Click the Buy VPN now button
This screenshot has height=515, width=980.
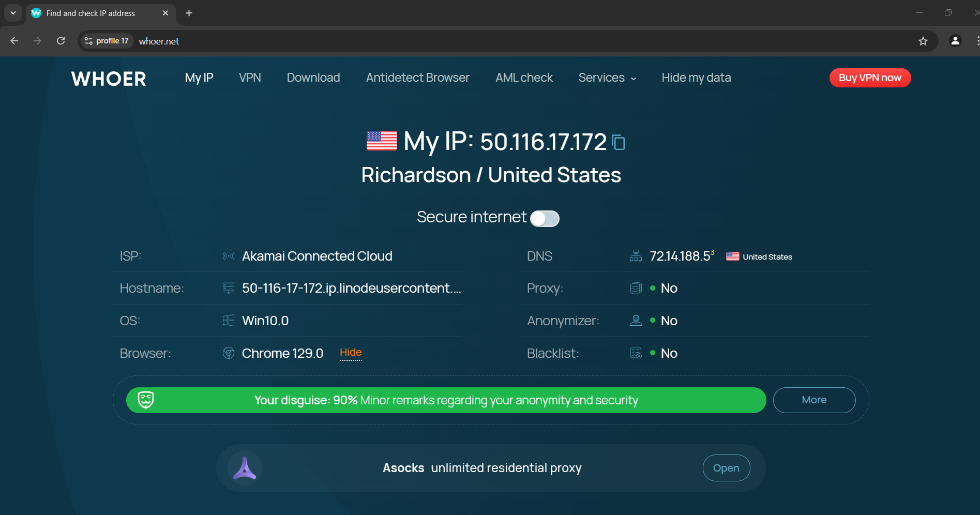pos(870,78)
